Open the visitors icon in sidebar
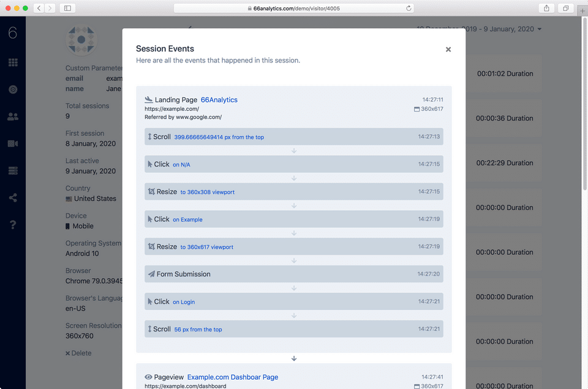This screenshot has height=389, width=588. pos(13,116)
